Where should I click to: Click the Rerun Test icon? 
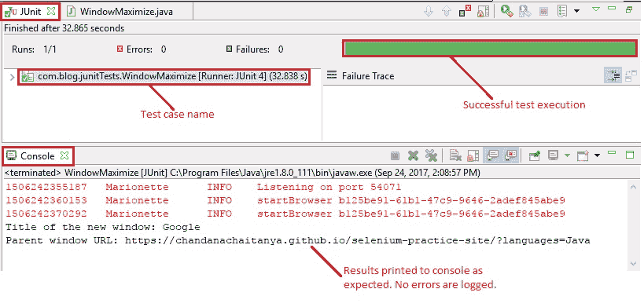click(x=507, y=11)
